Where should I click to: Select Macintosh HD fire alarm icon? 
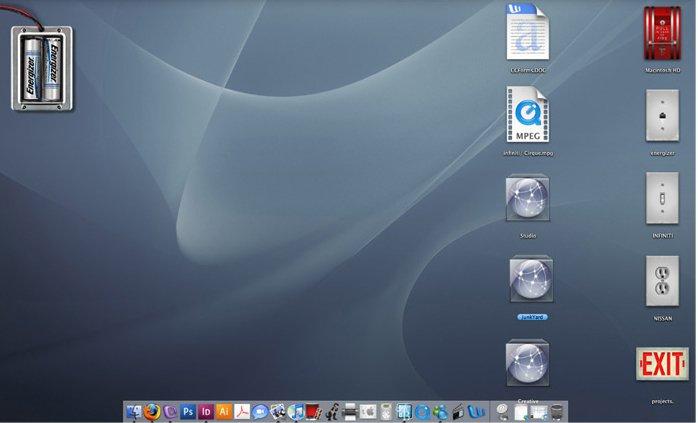[662, 33]
